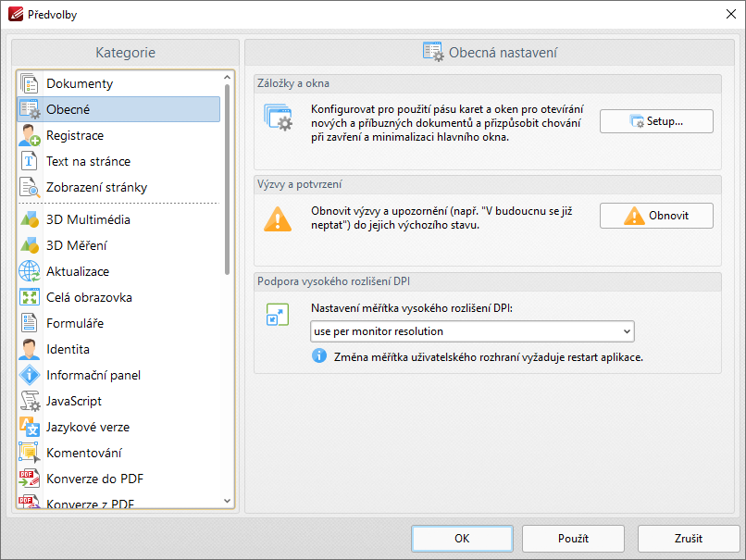Click the Jazykové verze translate icon
This screenshot has width=746, height=560.
(x=30, y=428)
